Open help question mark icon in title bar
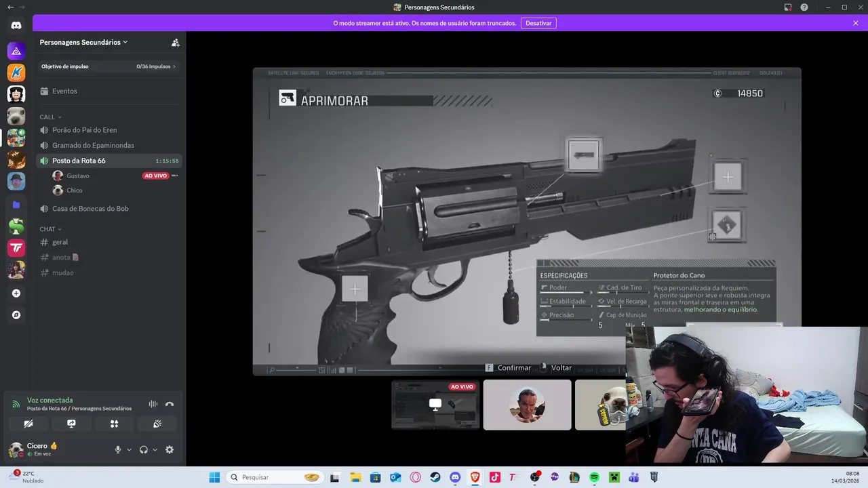868x488 pixels. pyautogui.click(x=804, y=7)
